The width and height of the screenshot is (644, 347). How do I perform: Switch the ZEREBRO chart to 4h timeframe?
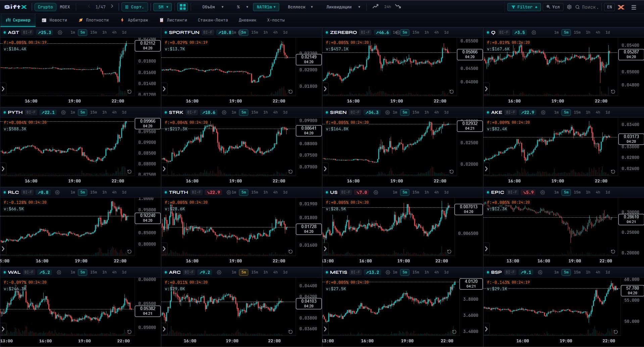436,33
